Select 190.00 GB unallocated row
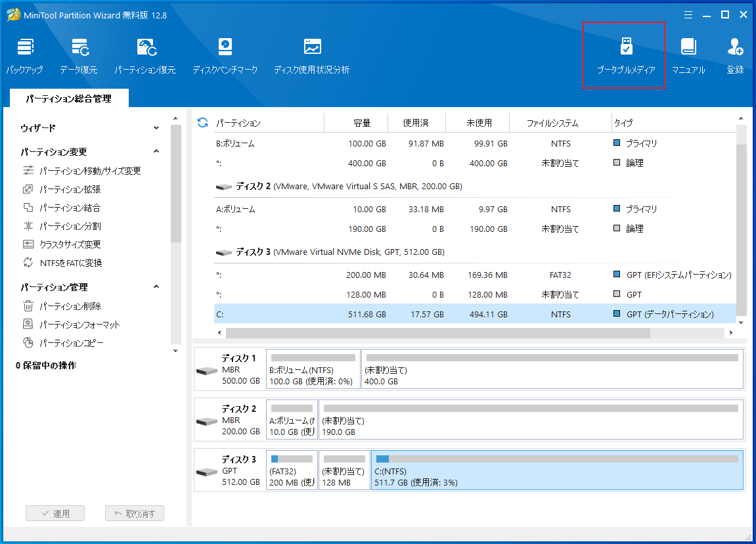756x544 pixels. click(x=475, y=229)
